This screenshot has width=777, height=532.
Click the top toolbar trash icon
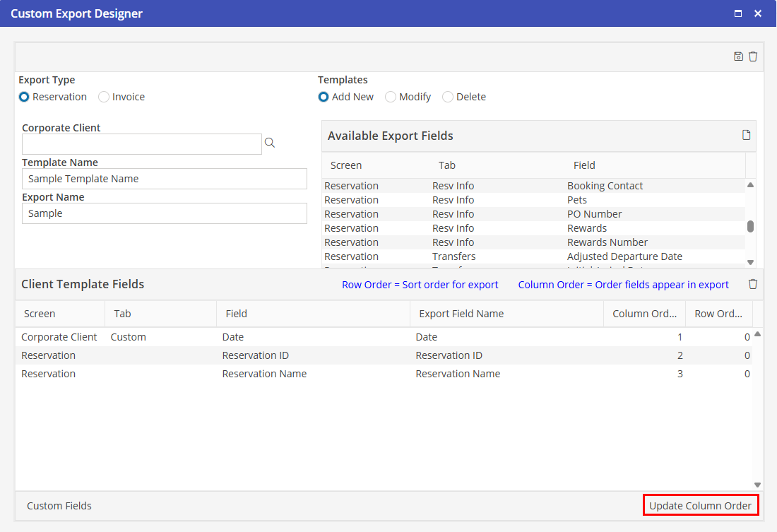pos(753,57)
